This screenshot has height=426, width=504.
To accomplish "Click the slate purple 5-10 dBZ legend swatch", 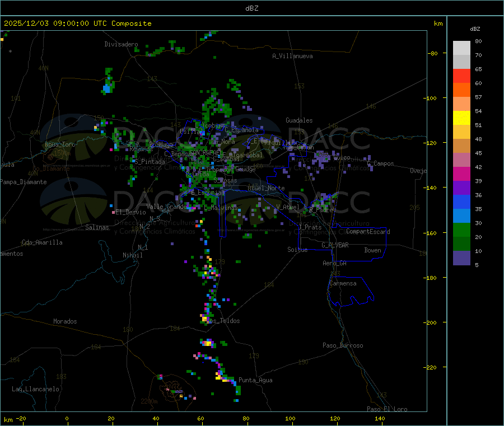I will 461,258.
